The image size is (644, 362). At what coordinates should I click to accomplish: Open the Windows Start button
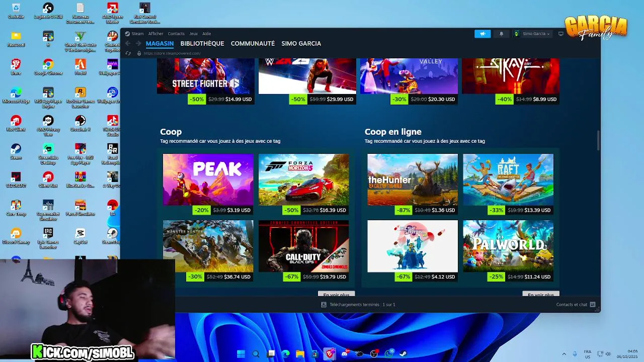241,353
